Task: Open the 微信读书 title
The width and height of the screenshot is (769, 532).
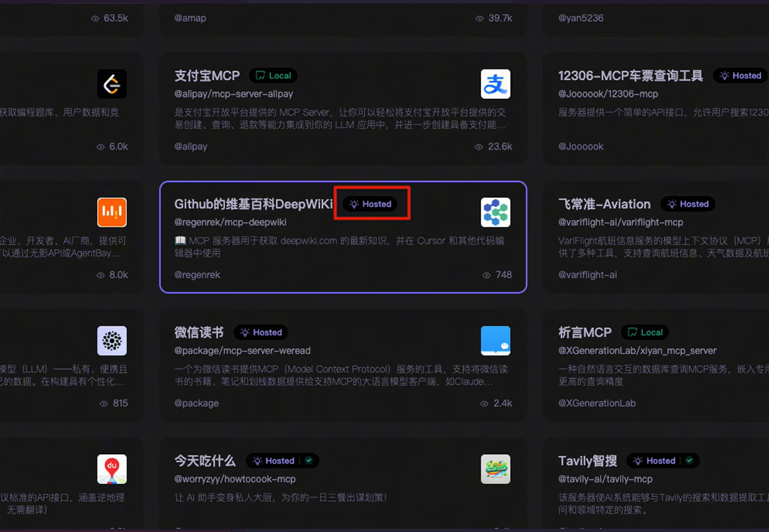Action: (199, 332)
